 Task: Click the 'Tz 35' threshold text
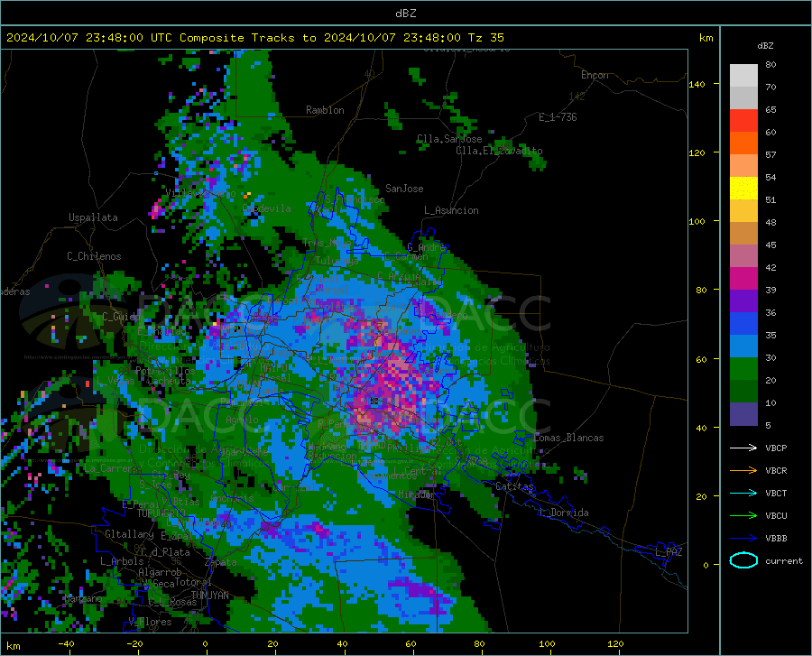click(x=485, y=38)
